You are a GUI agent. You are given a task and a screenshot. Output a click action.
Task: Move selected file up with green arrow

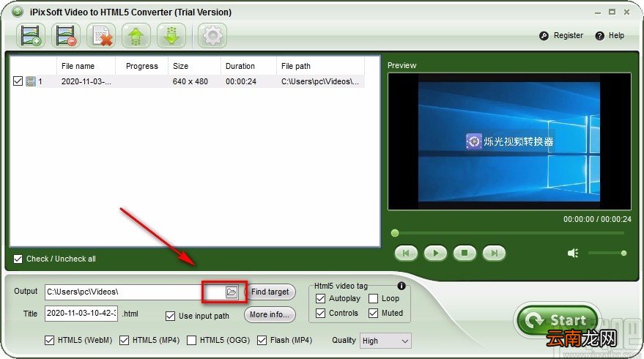point(136,35)
